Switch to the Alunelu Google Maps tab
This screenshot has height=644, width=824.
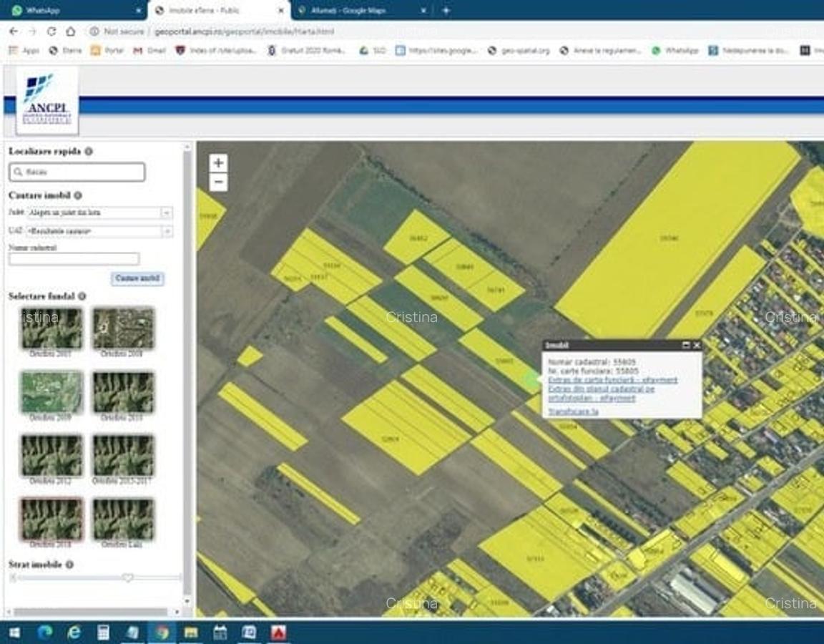(355, 10)
